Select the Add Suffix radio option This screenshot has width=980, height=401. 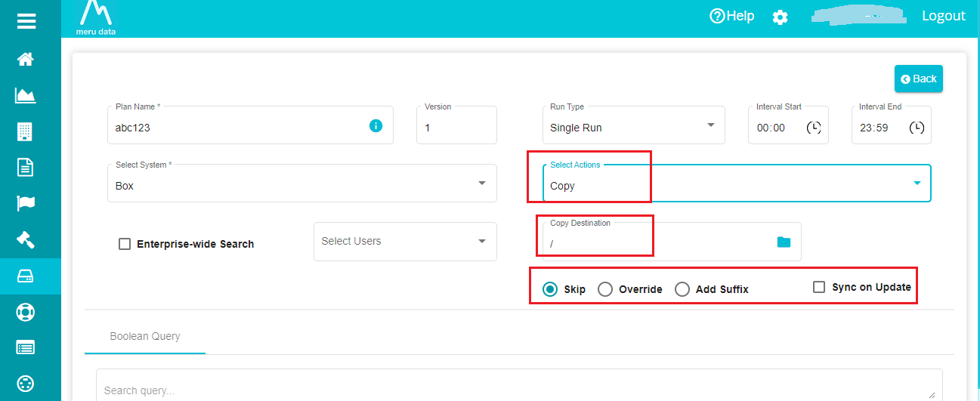(682, 289)
